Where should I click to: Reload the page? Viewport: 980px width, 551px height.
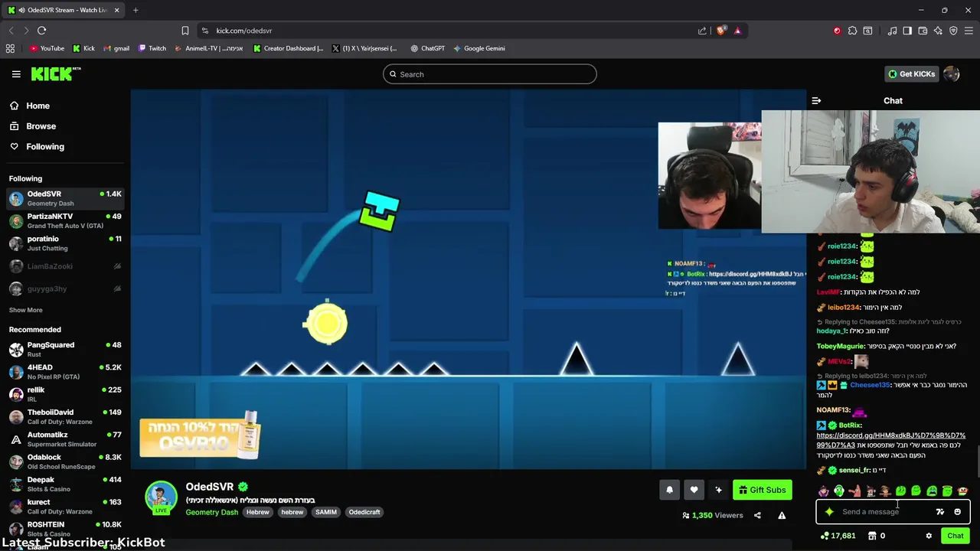41,31
